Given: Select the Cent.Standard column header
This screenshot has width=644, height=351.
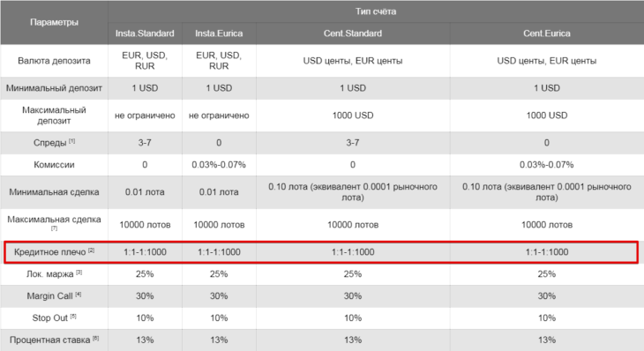Looking at the screenshot, I should coord(353,34).
